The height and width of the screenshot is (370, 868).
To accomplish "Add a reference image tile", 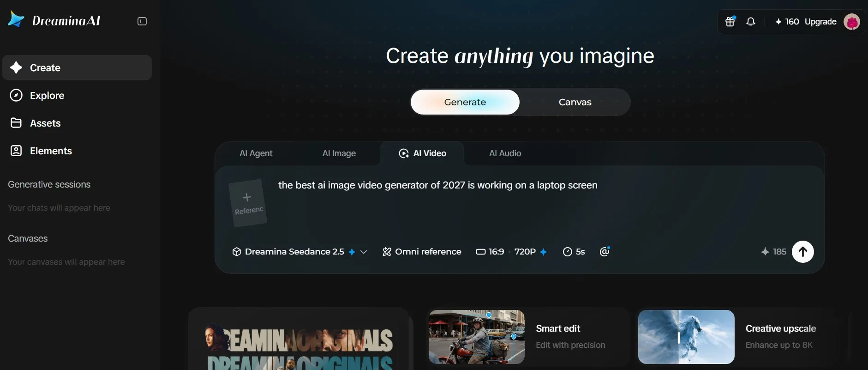I will (x=248, y=203).
